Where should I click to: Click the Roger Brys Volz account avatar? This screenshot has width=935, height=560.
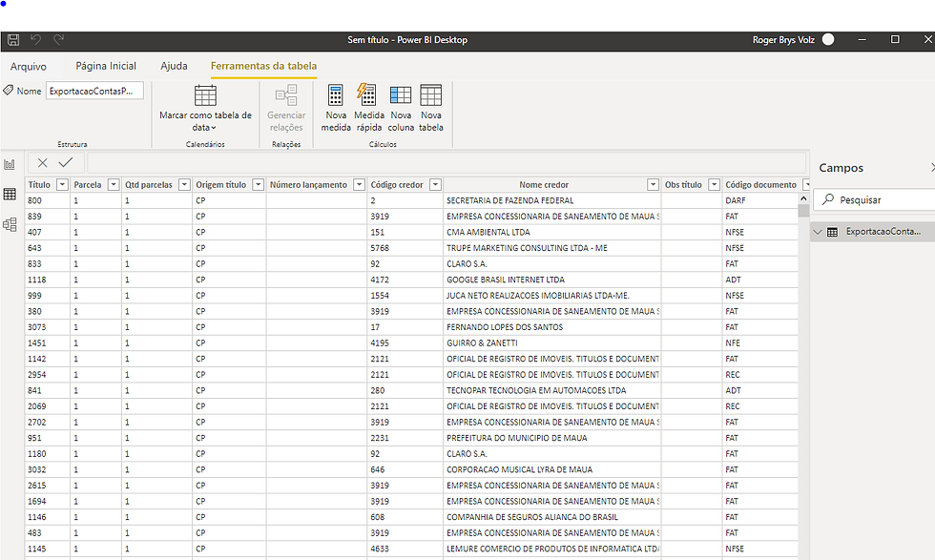click(x=828, y=39)
